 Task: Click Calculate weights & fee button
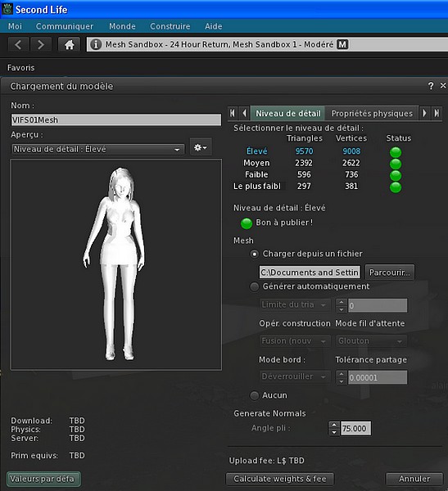(x=280, y=479)
